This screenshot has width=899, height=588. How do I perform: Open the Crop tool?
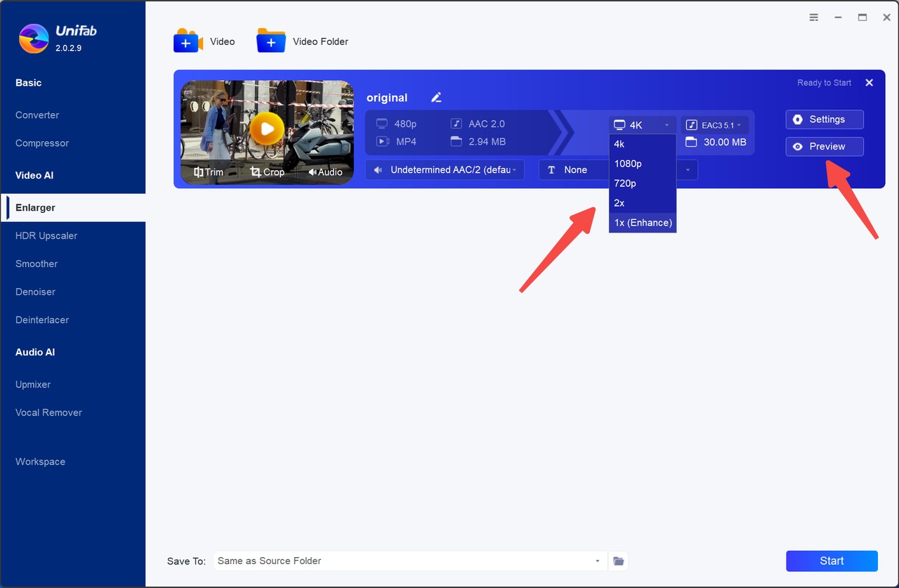268,172
